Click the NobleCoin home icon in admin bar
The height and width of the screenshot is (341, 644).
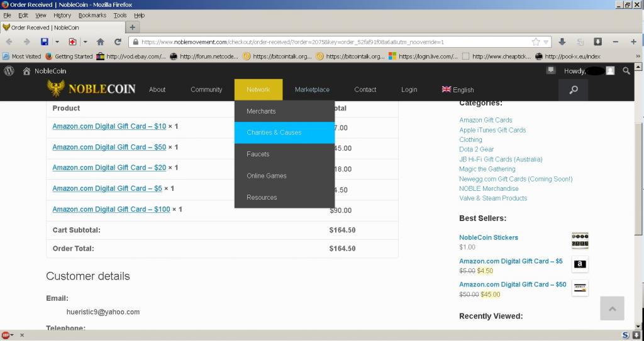tap(26, 71)
